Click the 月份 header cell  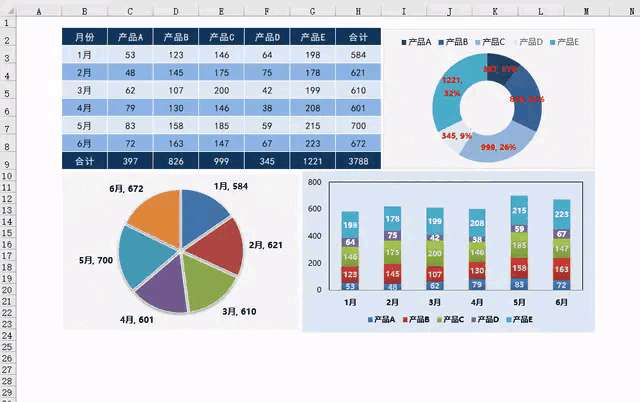pyautogui.click(x=84, y=37)
